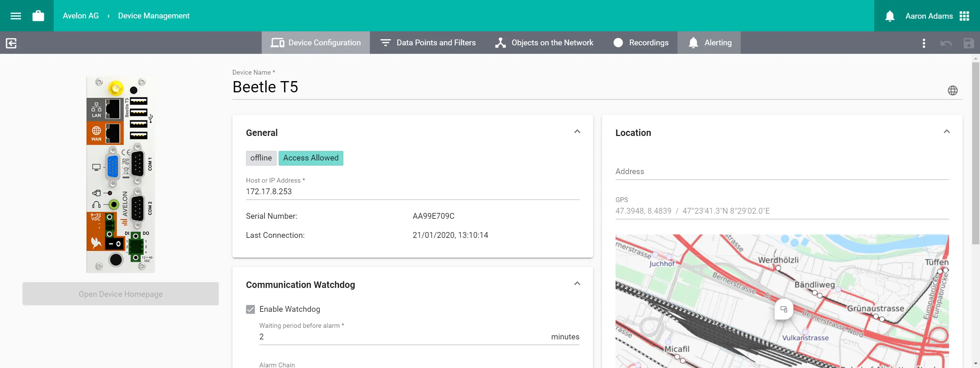980x368 pixels.
Task: Click Avelon AG breadcrumb link
Action: click(81, 16)
